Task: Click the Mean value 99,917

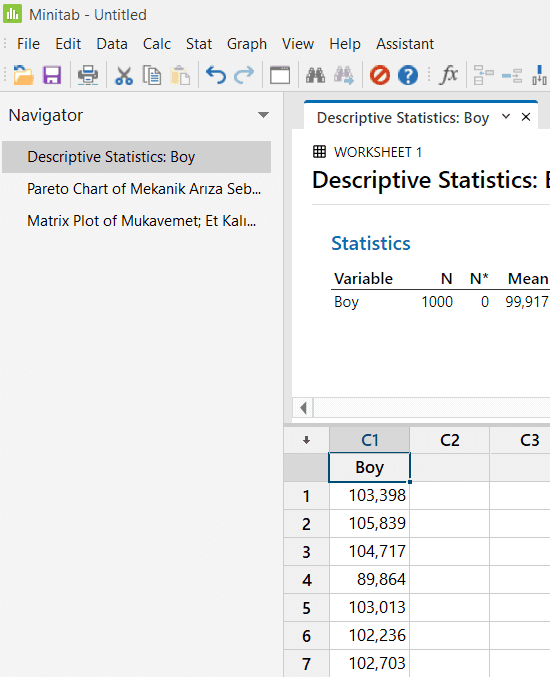Action: 527,301
